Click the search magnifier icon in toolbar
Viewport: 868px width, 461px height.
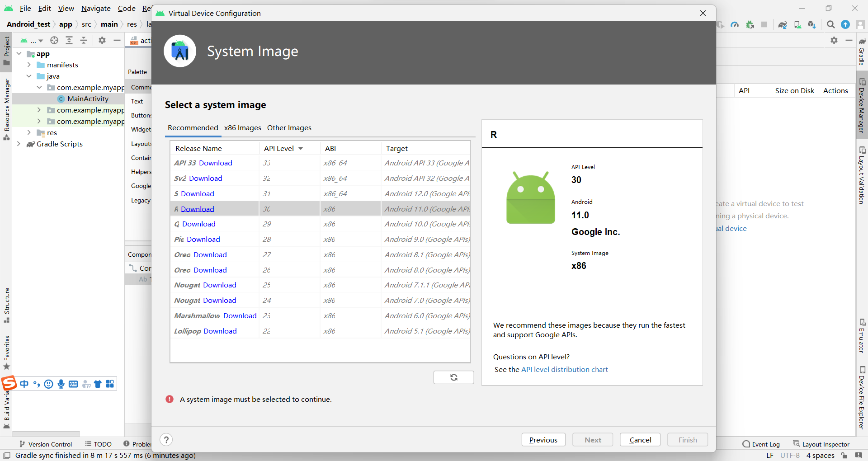[x=831, y=24]
